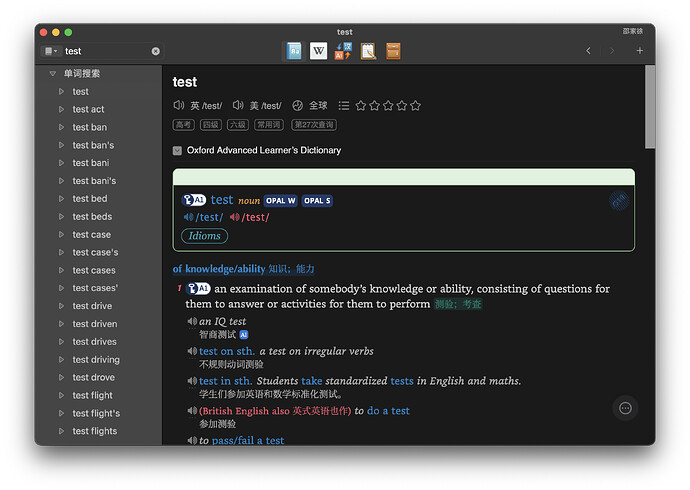
Task: Select 'test bani' in the word list
Action: pyautogui.click(x=91, y=163)
